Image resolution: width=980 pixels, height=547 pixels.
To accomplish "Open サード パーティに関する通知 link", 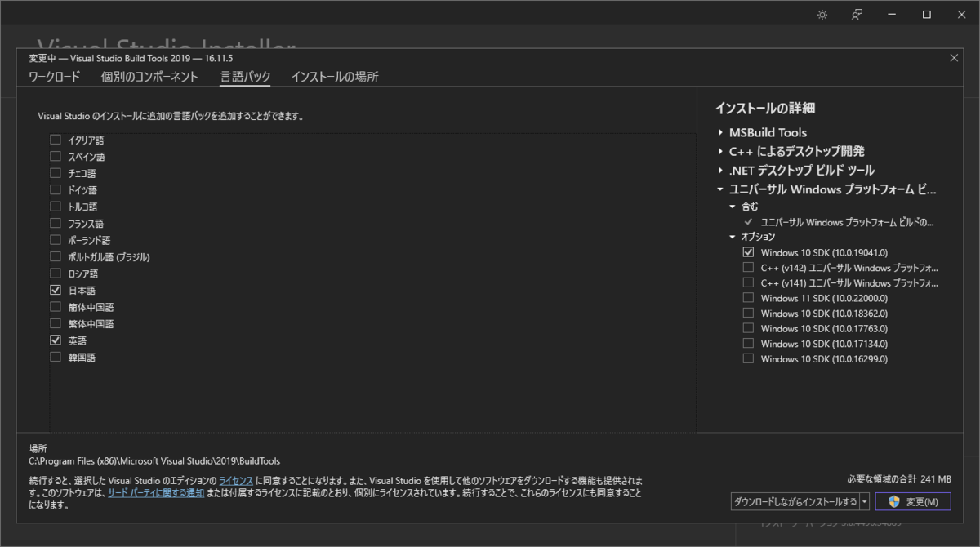I will [x=156, y=493].
